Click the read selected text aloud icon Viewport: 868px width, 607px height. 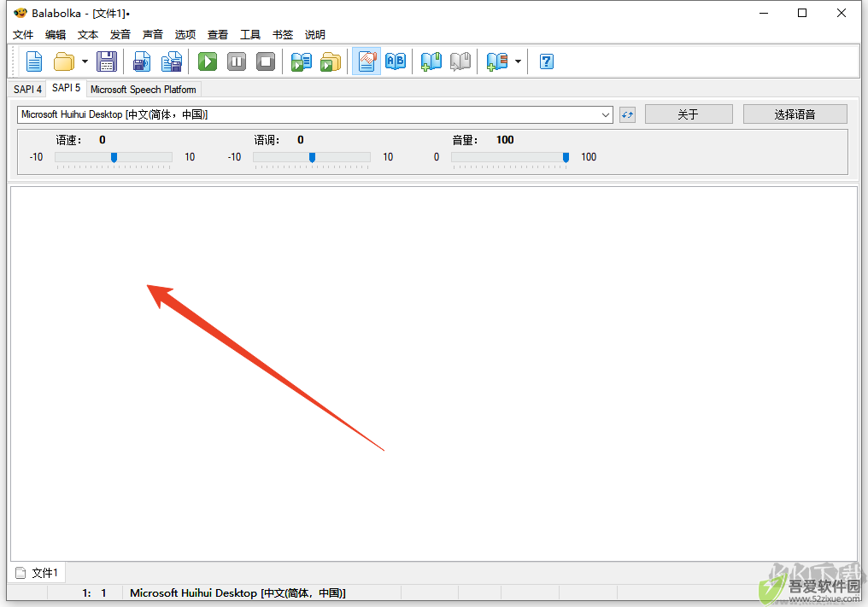point(301,61)
